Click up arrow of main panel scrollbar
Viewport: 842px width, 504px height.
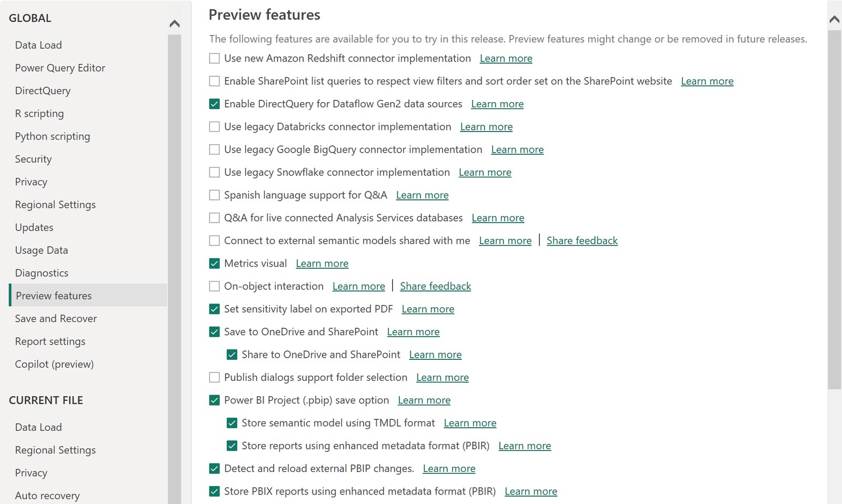point(834,19)
